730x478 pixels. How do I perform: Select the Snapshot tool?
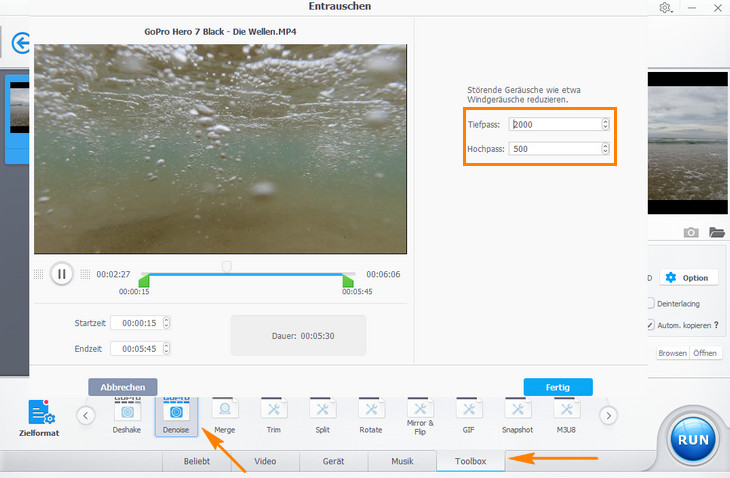coord(517,416)
